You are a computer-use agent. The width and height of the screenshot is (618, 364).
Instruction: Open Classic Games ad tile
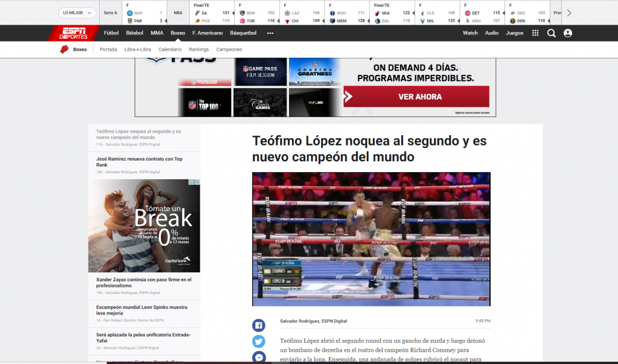coord(260,103)
